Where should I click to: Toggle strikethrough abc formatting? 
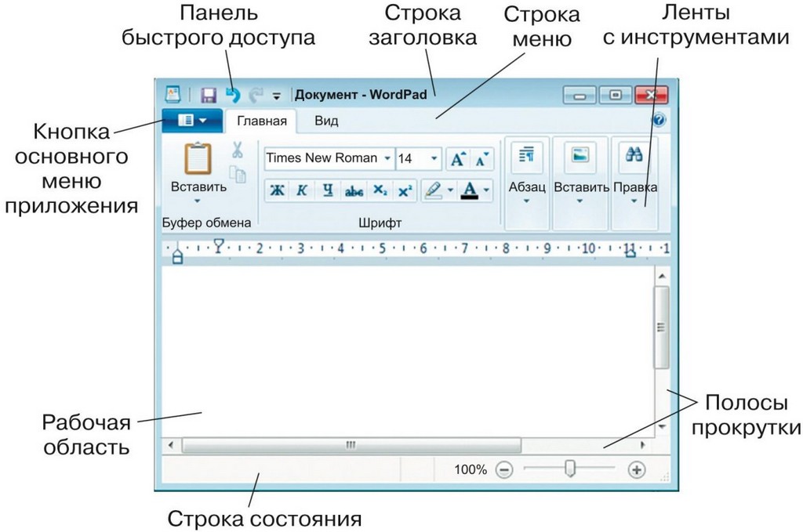(x=354, y=190)
